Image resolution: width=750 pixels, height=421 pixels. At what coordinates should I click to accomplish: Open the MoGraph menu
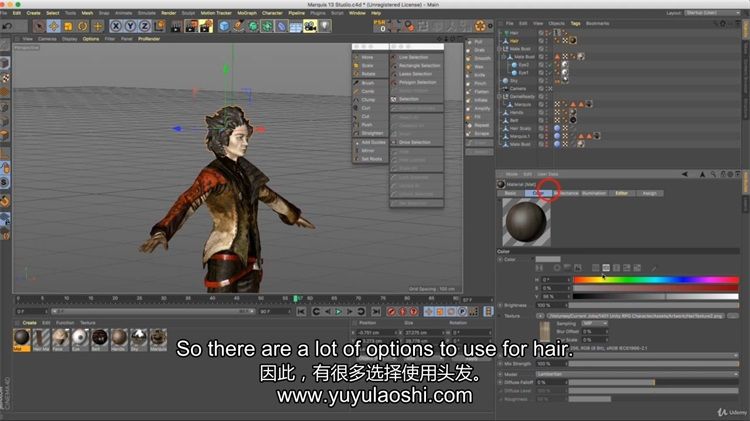tap(247, 13)
